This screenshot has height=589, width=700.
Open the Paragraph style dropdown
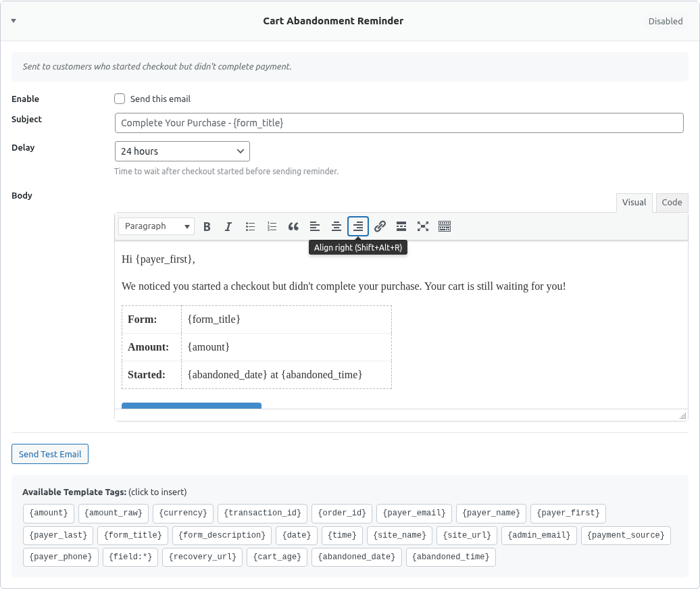click(156, 226)
